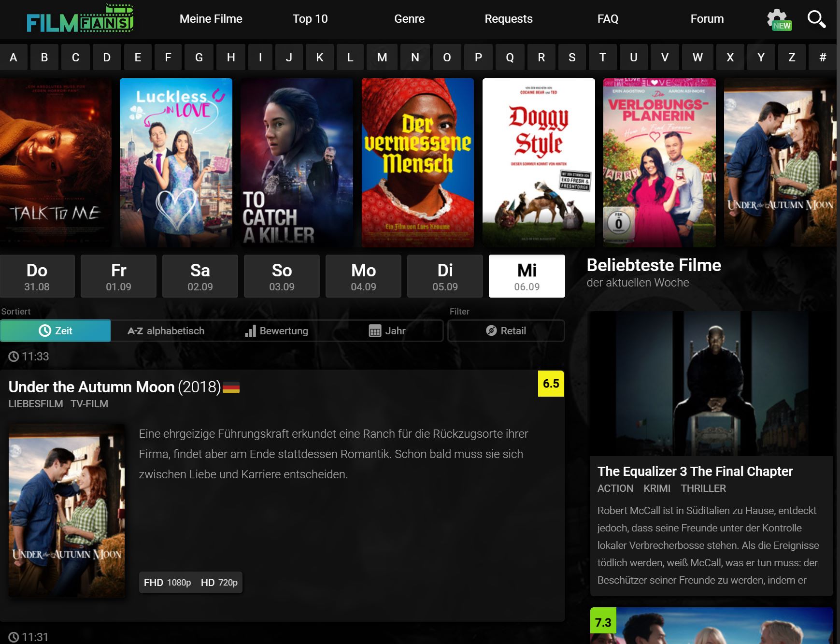Choose the FHD 1080p quality option
This screenshot has height=644, width=840.
[167, 583]
